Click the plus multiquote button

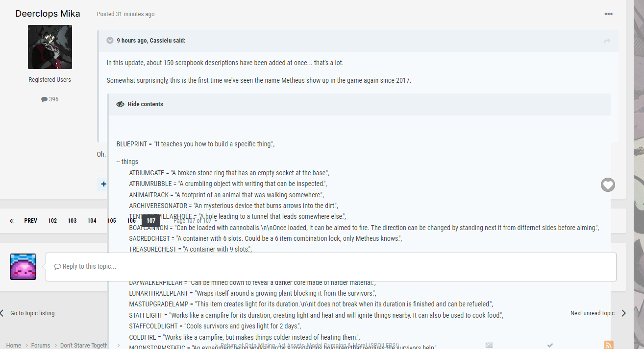point(103,185)
